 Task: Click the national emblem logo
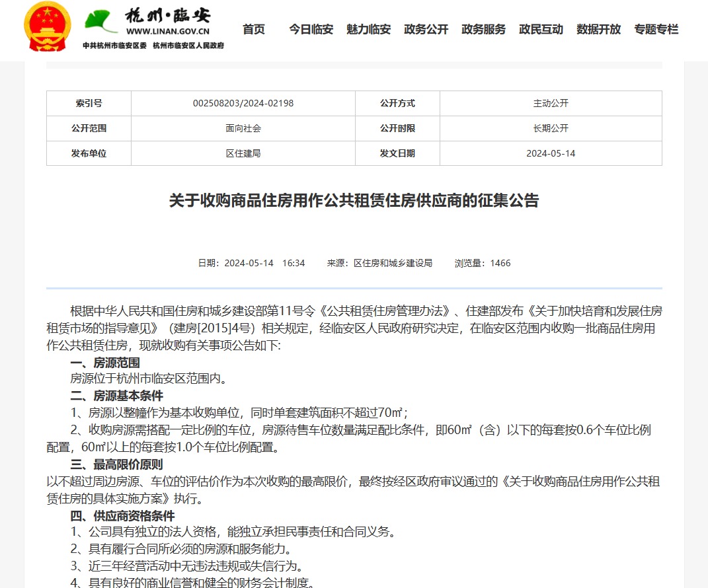click(48, 26)
